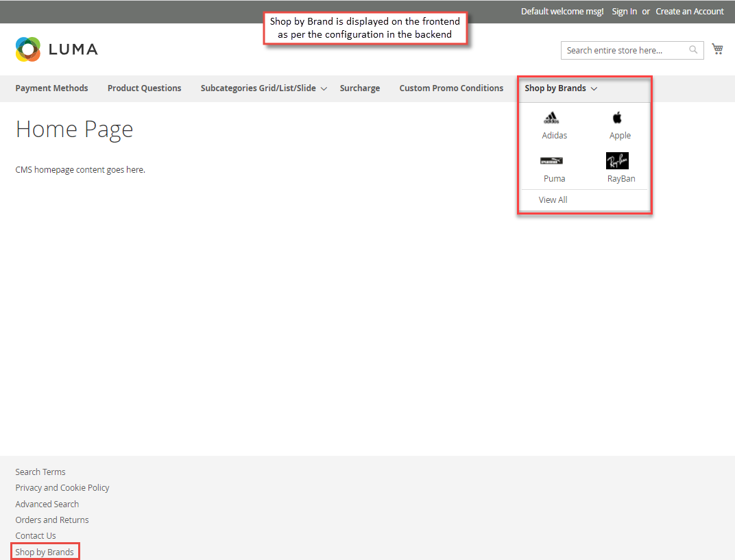Expand Subcategories Grid/List/Slide chevron
The height and width of the screenshot is (560, 735).
click(x=324, y=88)
